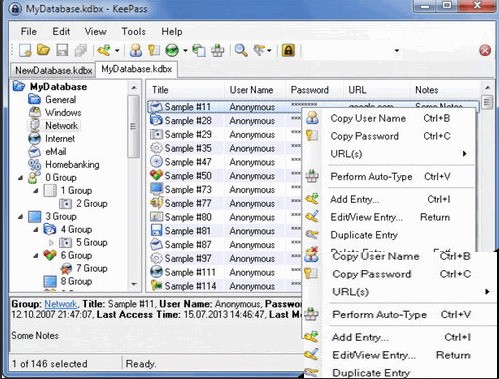
Task: Click the greyed Save All toolbar icon
Action: tap(80, 51)
